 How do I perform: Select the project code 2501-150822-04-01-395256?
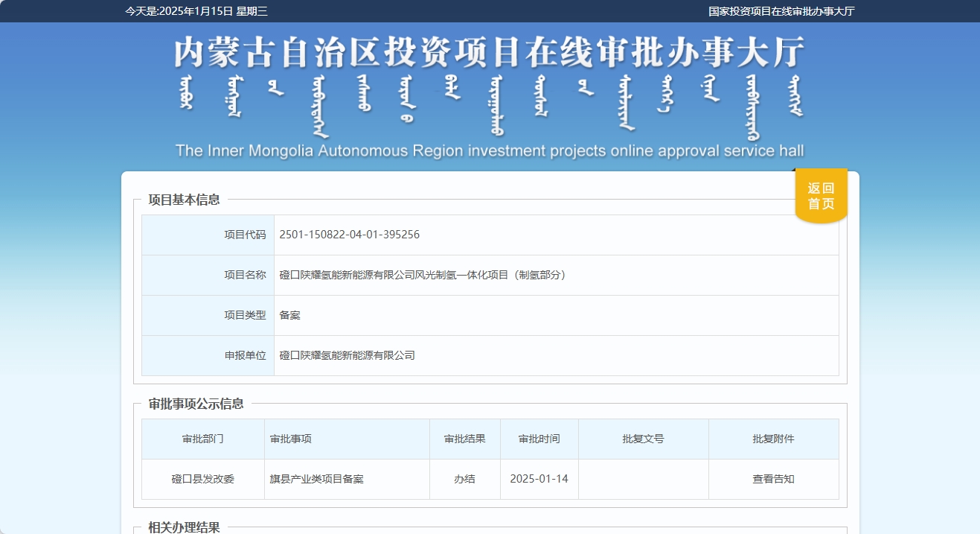click(x=349, y=234)
